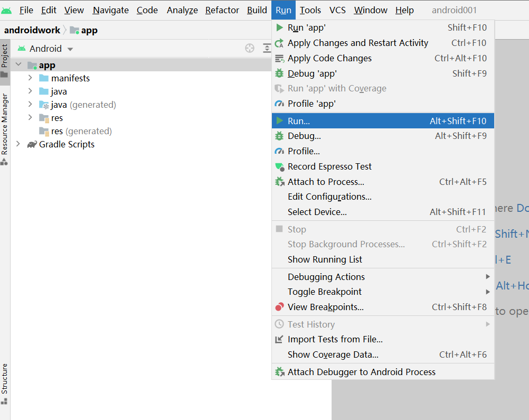Open the Analyze menu

182,10
